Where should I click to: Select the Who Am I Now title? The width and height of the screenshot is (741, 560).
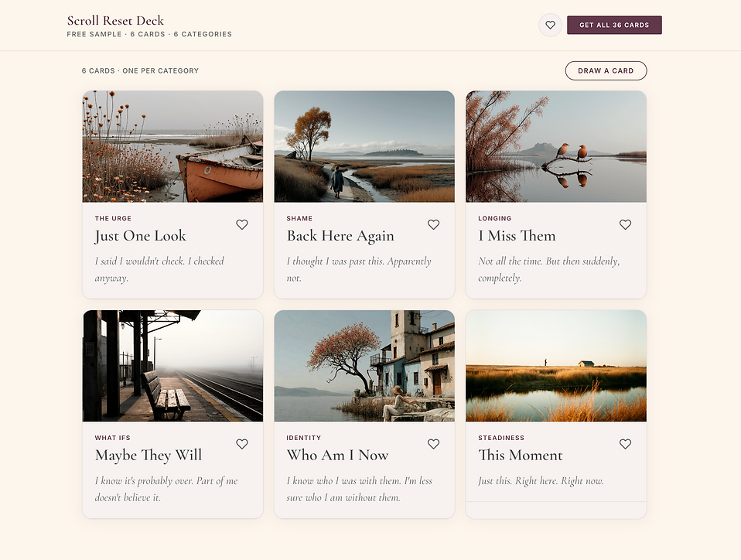[x=337, y=455]
